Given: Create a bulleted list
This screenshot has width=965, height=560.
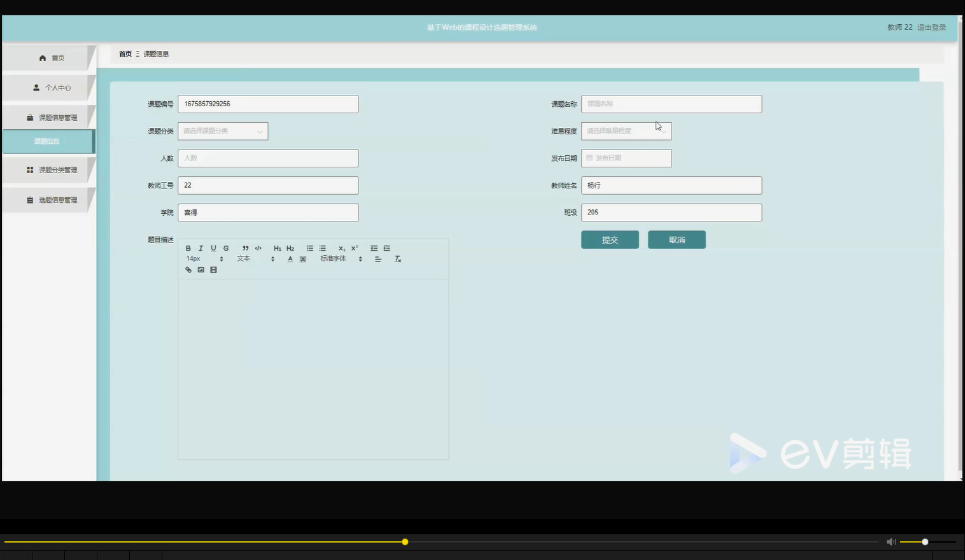Looking at the screenshot, I should pyautogui.click(x=323, y=248).
